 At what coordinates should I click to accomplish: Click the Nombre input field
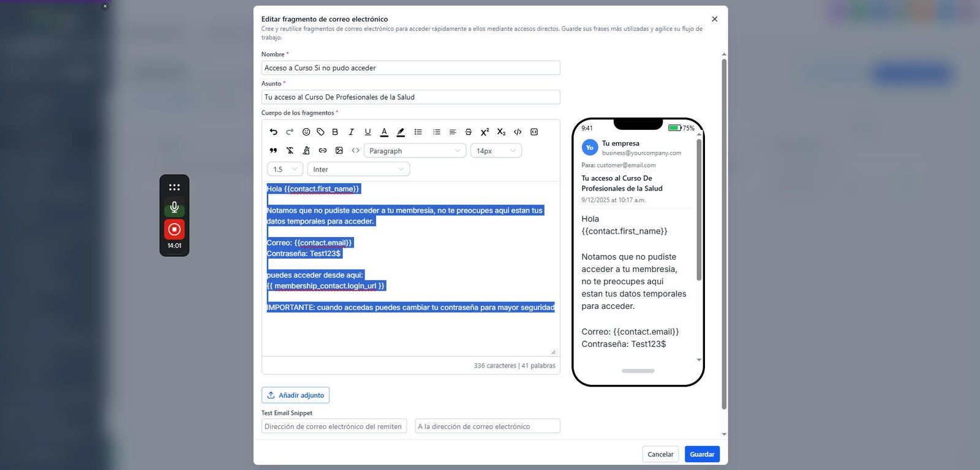(410, 68)
